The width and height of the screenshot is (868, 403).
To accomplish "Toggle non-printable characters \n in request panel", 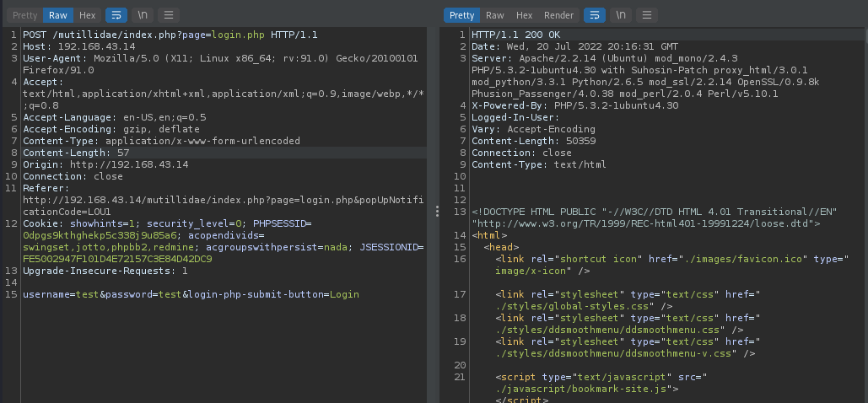I will pyautogui.click(x=143, y=15).
